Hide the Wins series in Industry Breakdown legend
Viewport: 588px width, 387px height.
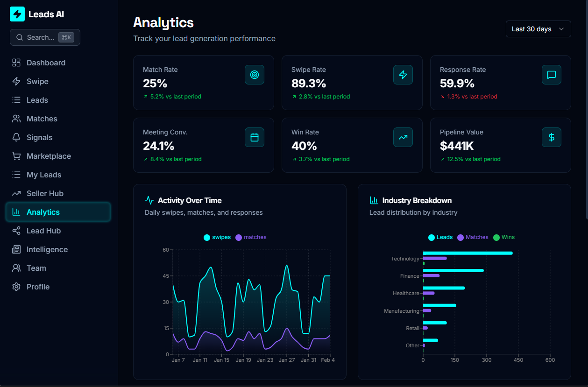pyautogui.click(x=504, y=237)
